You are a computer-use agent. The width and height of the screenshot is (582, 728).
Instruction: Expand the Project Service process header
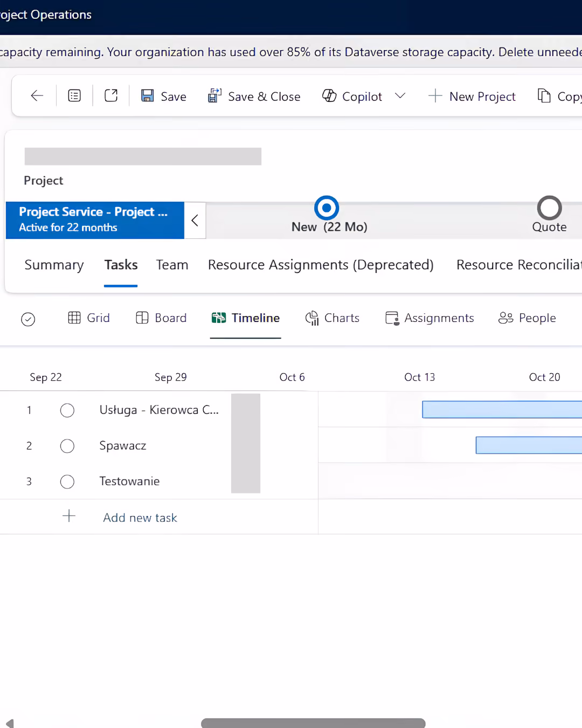click(95, 220)
